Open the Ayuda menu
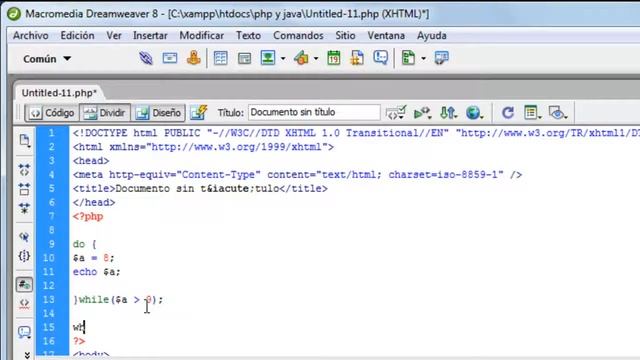The width and height of the screenshot is (640, 360). tap(431, 36)
